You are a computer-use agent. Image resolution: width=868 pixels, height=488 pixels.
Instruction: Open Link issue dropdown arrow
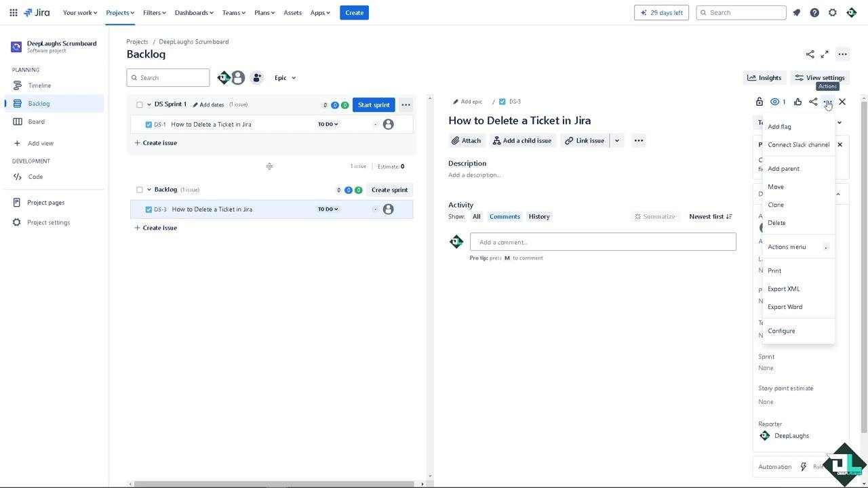(x=616, y=140)
